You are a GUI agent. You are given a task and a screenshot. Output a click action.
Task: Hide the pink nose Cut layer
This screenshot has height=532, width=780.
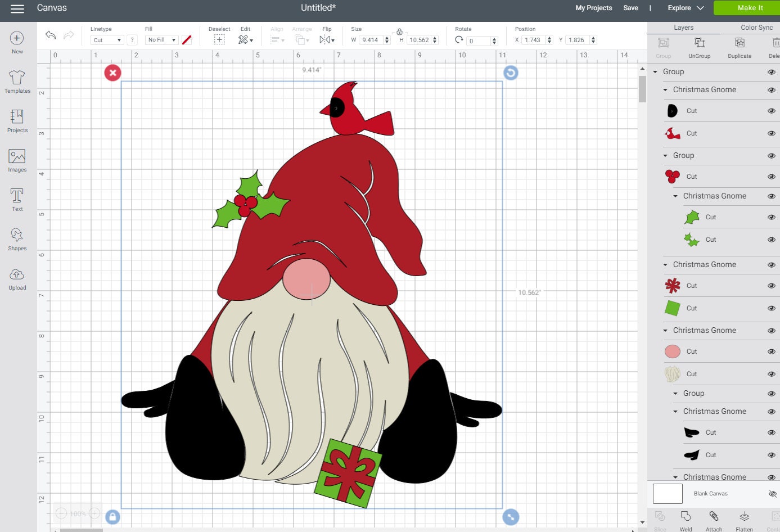point(772,351)
